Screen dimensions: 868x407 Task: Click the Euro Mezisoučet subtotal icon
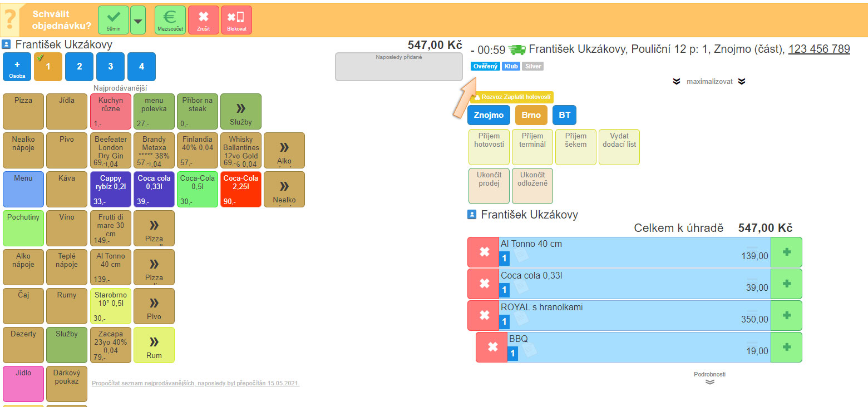point(170,20)
